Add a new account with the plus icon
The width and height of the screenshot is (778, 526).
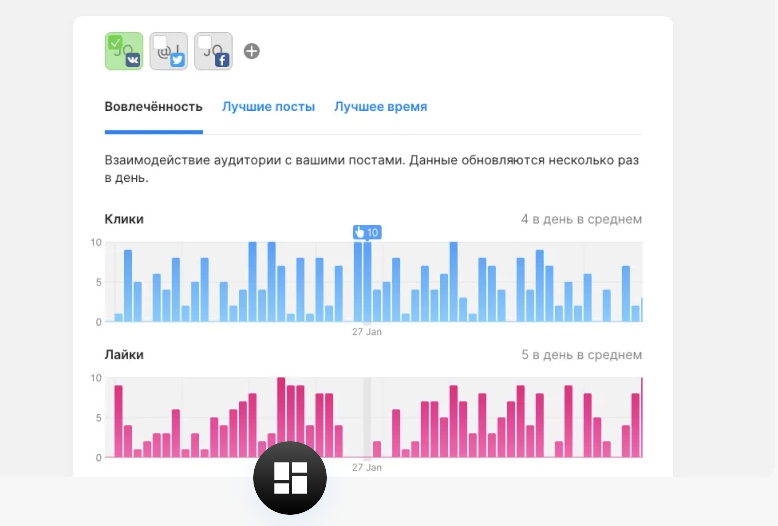point(252,51)
